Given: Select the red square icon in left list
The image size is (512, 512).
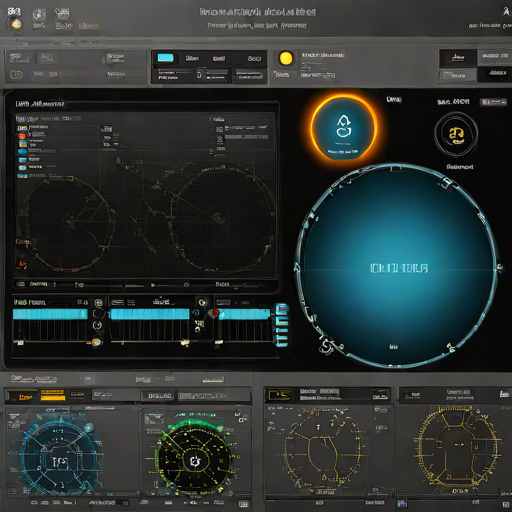Looking at the screenshot, I should pyautogui.click(x=22, y=136).
